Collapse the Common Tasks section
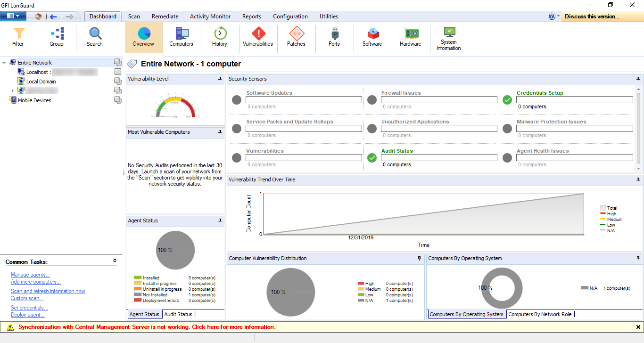644x343 pixels. (x=115, y=261)
